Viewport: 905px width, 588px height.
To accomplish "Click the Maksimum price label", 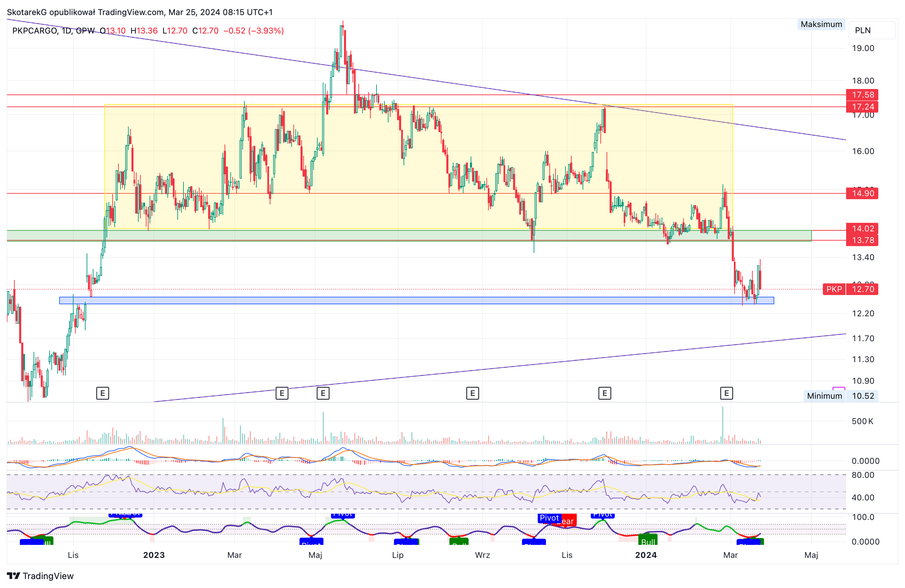I will coord(821,24).
